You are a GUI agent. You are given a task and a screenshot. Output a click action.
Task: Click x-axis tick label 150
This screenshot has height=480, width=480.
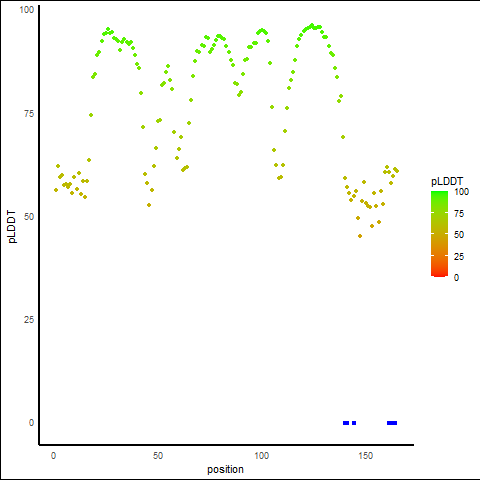[366, 456]
